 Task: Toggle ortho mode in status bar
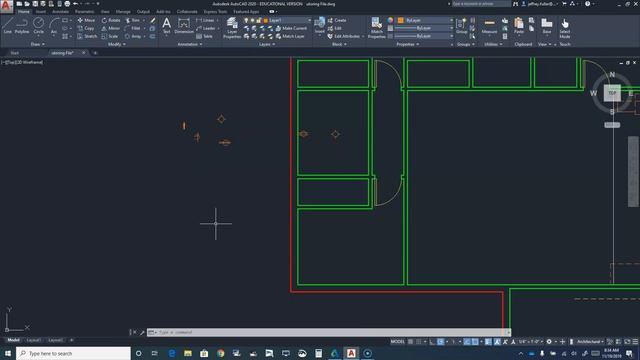tap(431, 342)
